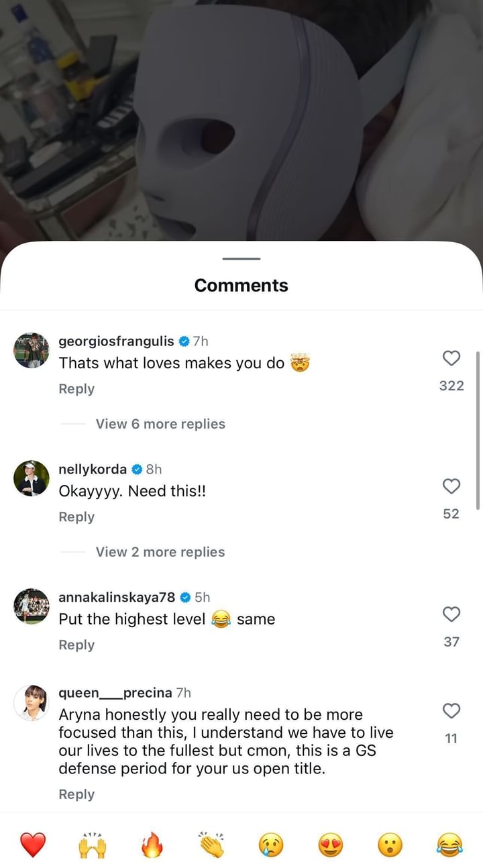The width and height of the screenshot is (483, 868).
Task: Tap the surprised face emoji reaction
Action: tap(390, 845)
